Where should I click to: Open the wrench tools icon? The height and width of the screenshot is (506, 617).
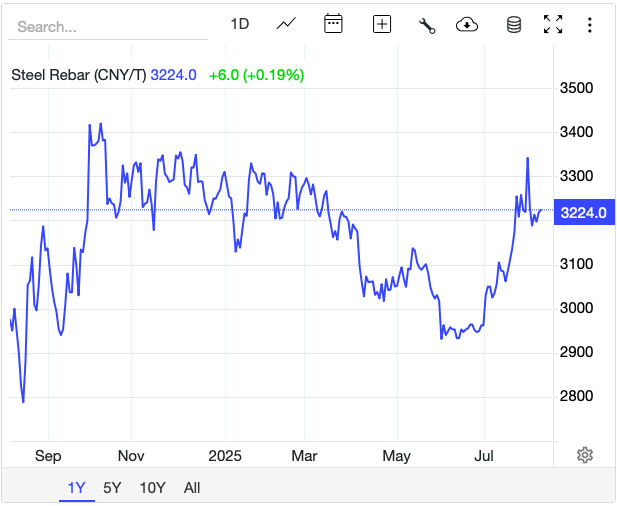pos(427,25)
